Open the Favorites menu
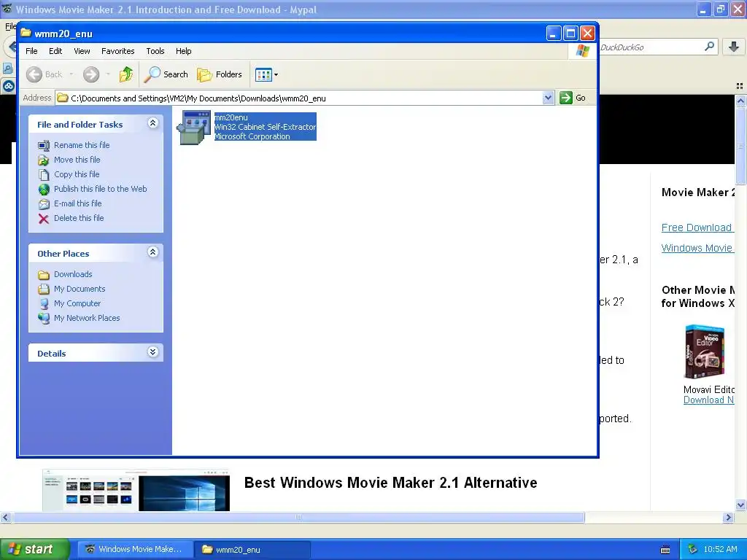This screenshot has width=747, height=560. pyautogui.click(x=117, y=51)
